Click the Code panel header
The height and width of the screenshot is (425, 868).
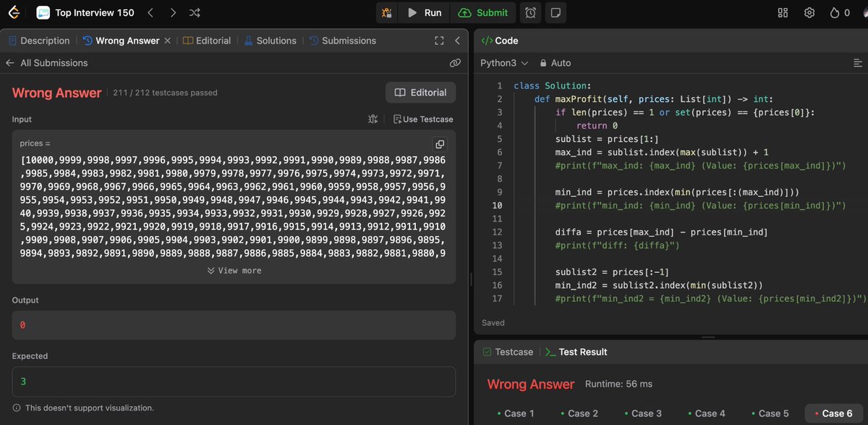500,41
